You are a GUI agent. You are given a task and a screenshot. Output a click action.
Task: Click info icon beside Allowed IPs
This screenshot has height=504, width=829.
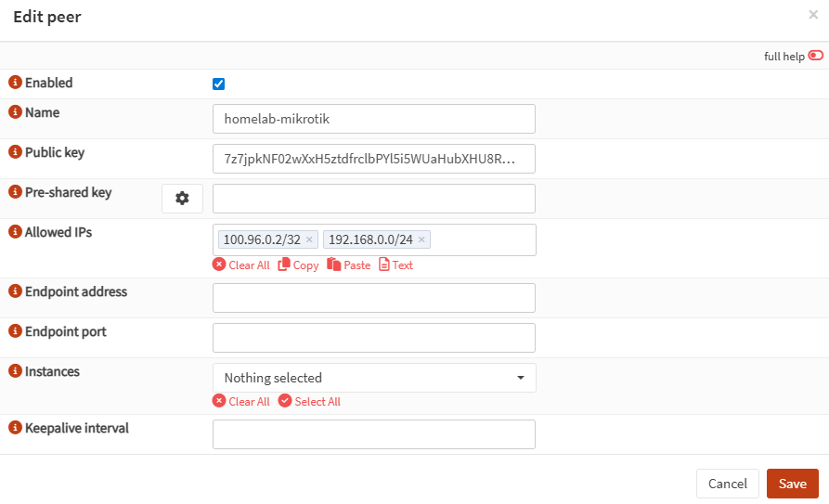pyautogui.click(x=15, y=232)
